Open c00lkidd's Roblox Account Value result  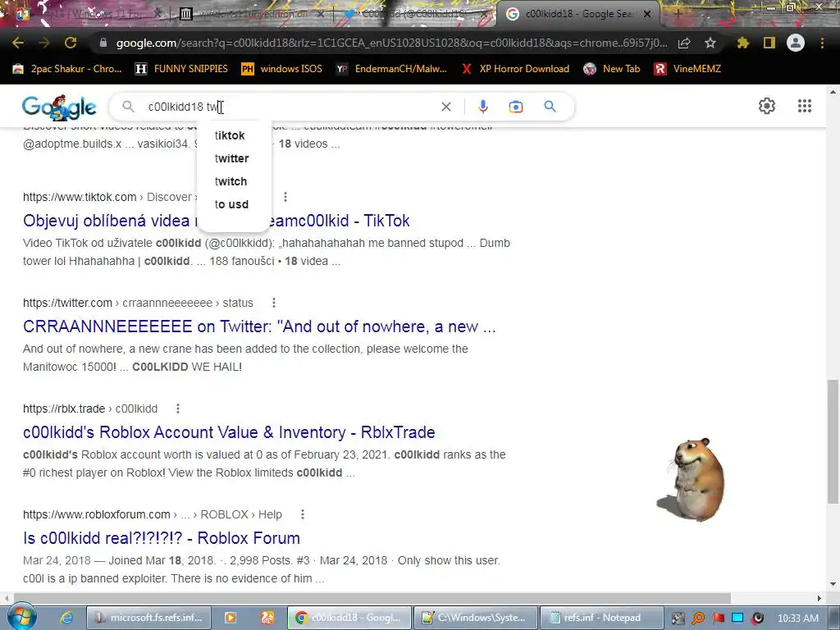[x=229, y=432]
